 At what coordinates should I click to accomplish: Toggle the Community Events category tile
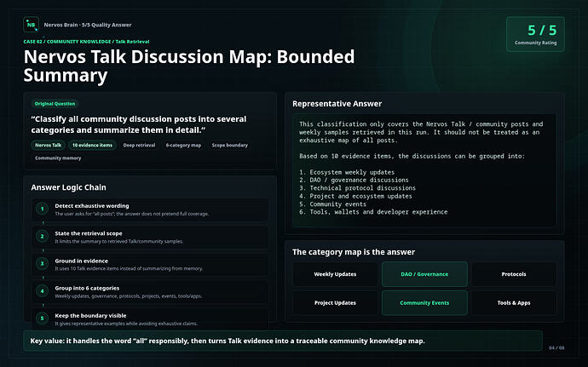pyautogui.click(x=424, y=303)
